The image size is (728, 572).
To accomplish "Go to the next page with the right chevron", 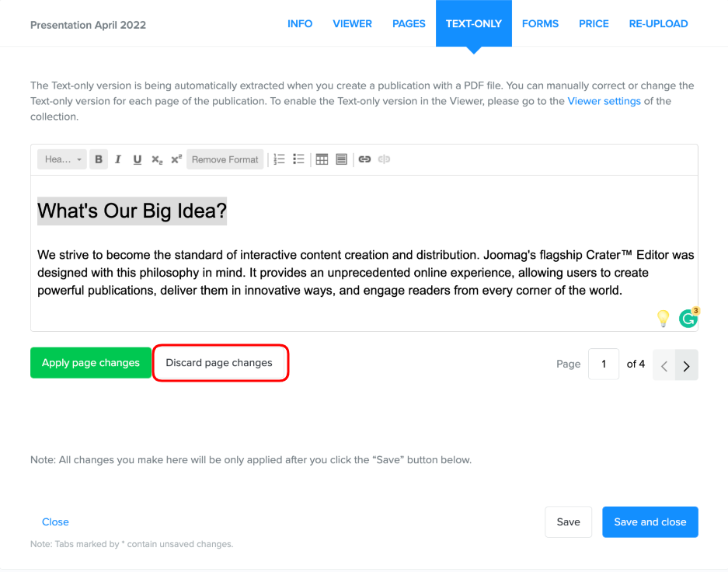I will click(686, 364).
